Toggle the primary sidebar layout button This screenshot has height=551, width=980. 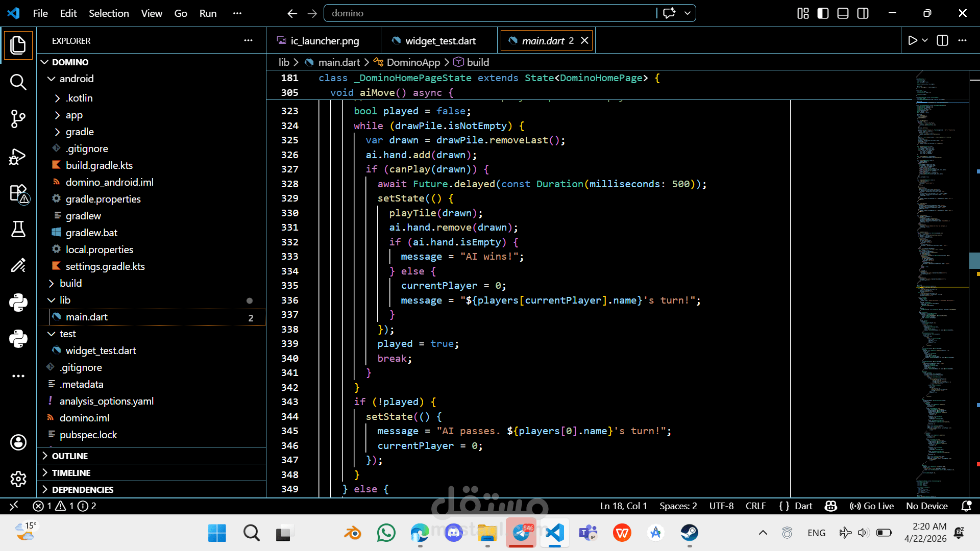point(823,13)
